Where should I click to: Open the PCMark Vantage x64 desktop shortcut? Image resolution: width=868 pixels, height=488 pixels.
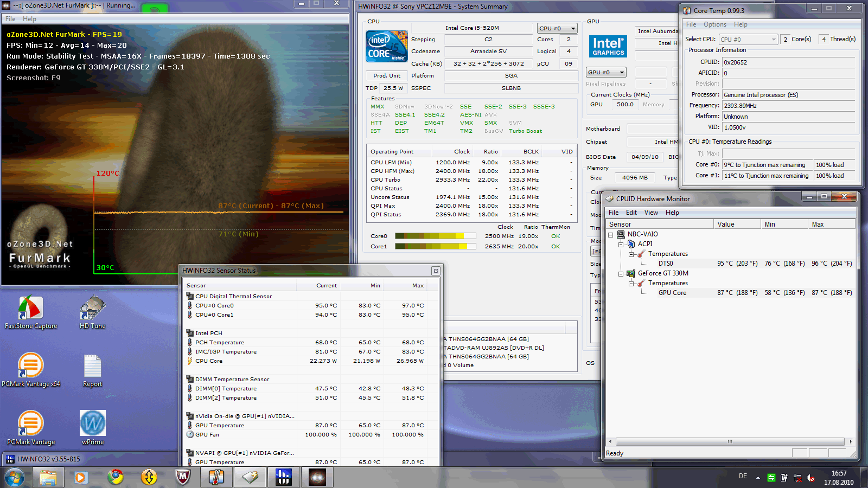31,370
